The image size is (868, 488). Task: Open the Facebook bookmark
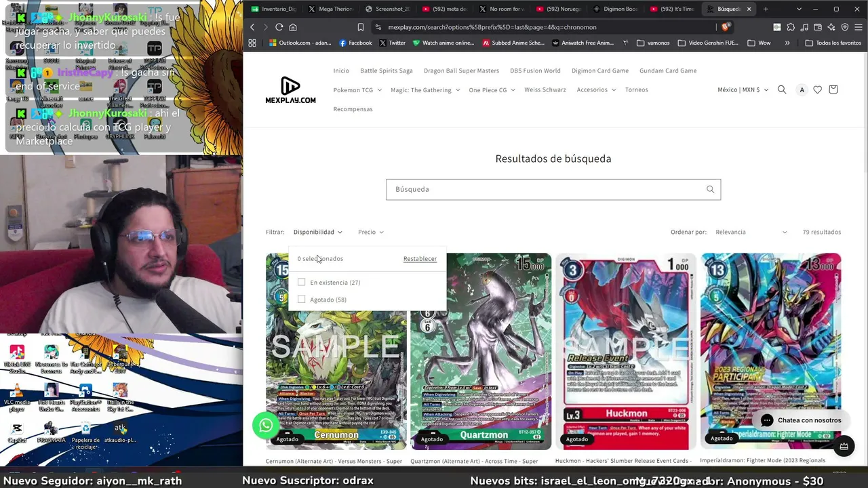point(355,43)
